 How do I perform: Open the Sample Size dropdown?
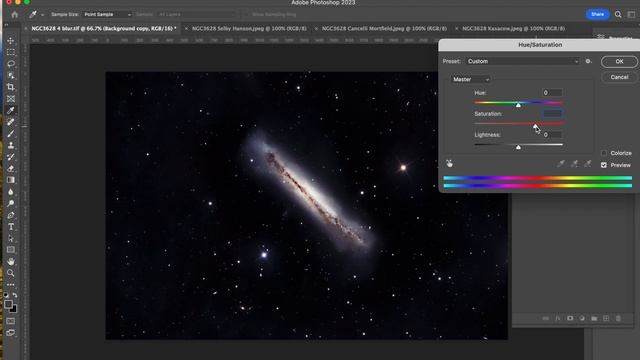[107, 15]
